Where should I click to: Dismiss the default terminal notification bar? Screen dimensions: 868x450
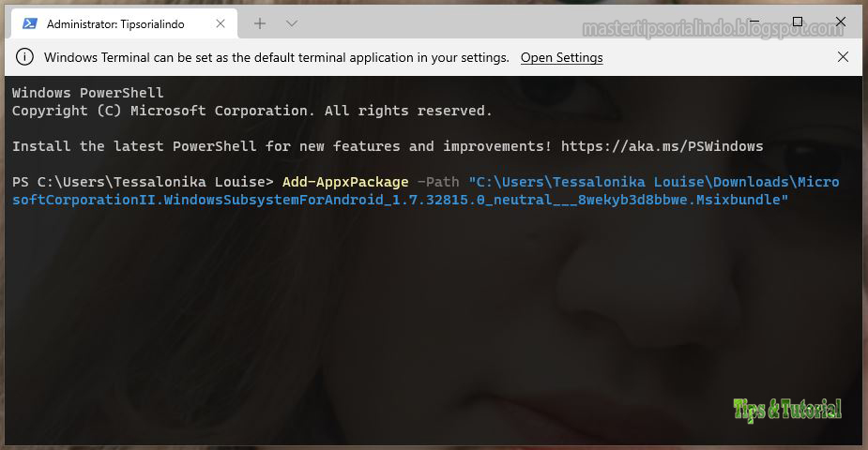(x=843, y=57)
